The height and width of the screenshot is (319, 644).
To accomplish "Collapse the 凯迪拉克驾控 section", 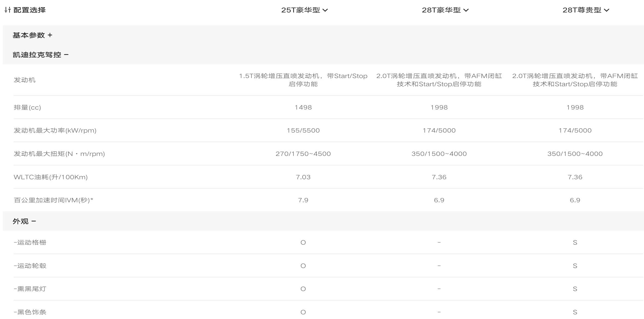I will tap(40, 55).
